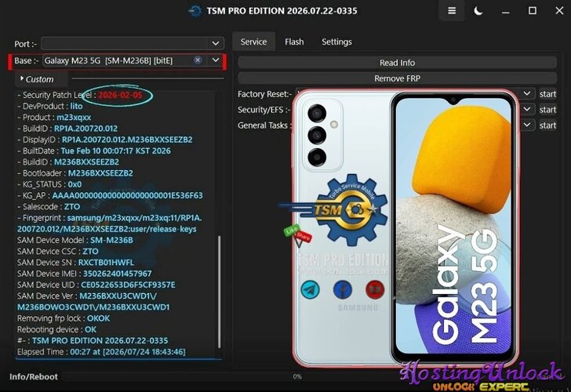Minimize the TSM window

pyautogui.click(x=505, y=12)
